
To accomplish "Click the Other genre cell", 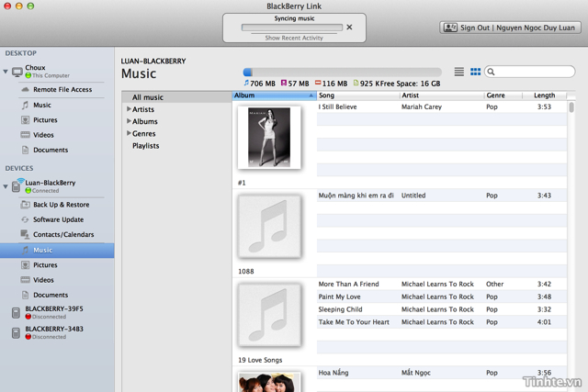I will point(494,284).
